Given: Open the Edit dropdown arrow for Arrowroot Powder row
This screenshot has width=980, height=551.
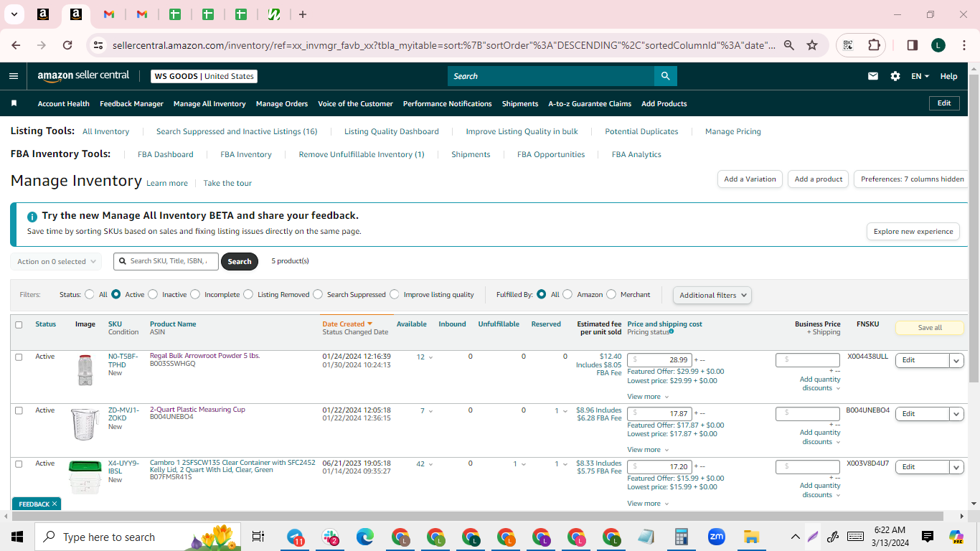Looking at the screenshot, I should coord(956,360).
